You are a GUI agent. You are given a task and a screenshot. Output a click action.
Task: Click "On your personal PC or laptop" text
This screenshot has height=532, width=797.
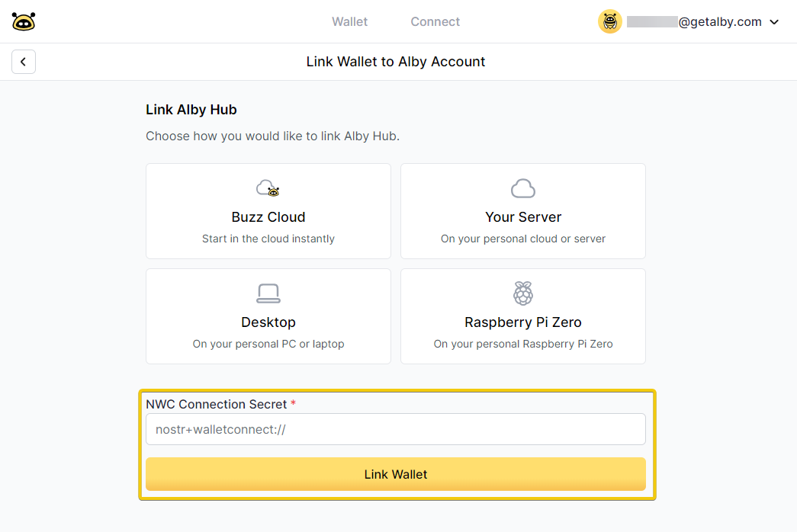click(268, 344)
